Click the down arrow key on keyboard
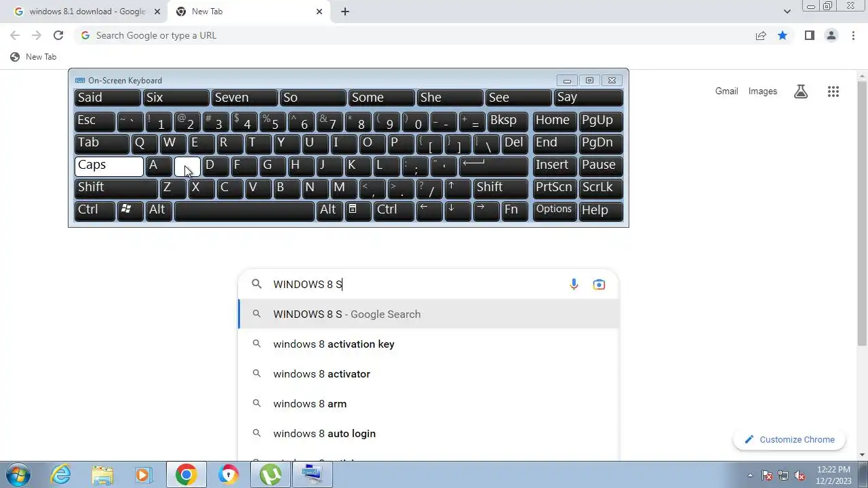The width and height of the screenshot is (868, 488). tap(458, 210)
